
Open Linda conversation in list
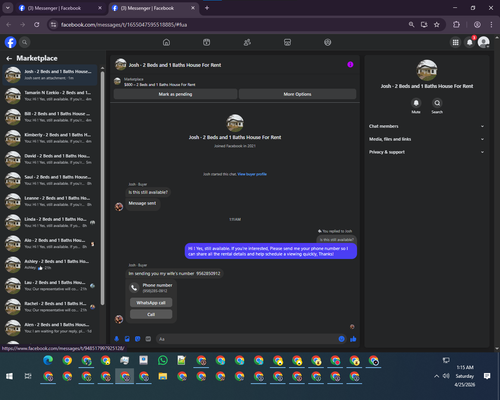point(50,222)
